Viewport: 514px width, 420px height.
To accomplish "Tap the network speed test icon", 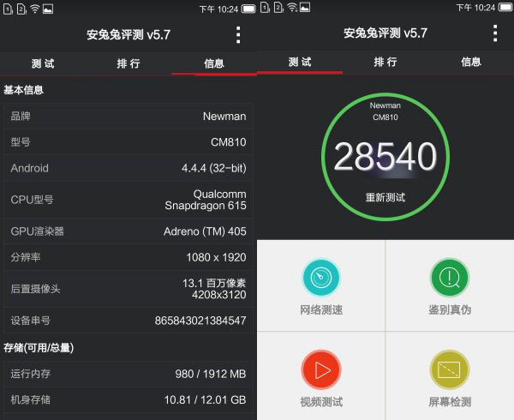I will [x=321, y=278].
